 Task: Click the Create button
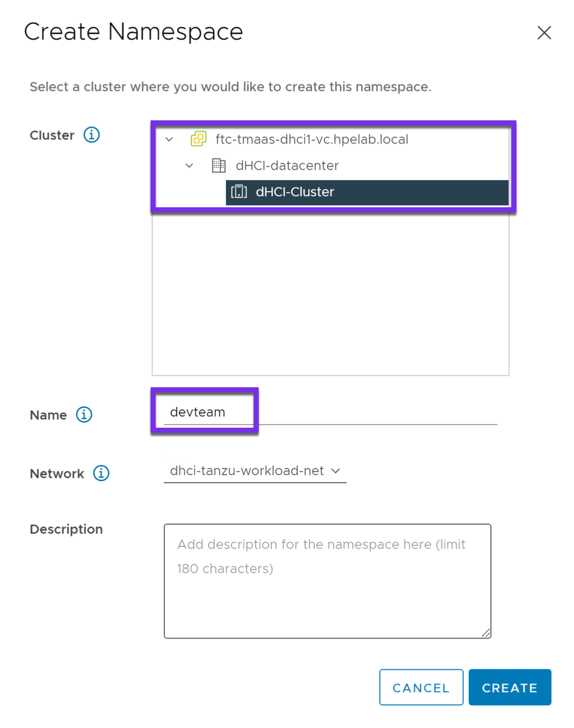point(510,687)
